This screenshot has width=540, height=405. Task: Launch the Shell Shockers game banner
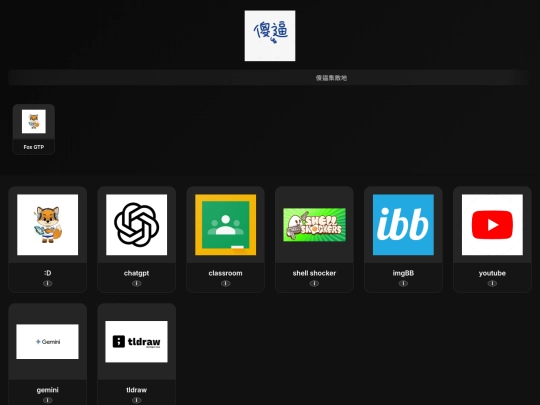[x=314, y=225]
